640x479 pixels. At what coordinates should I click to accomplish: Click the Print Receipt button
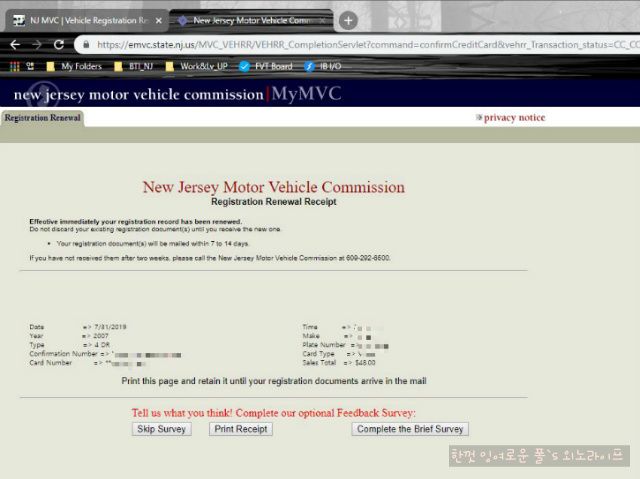(x=241, y=429)
